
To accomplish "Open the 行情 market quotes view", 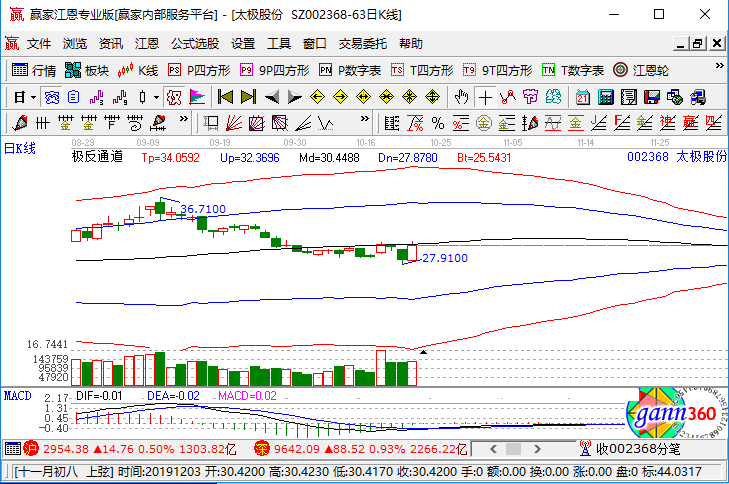I will click(33, 70).
